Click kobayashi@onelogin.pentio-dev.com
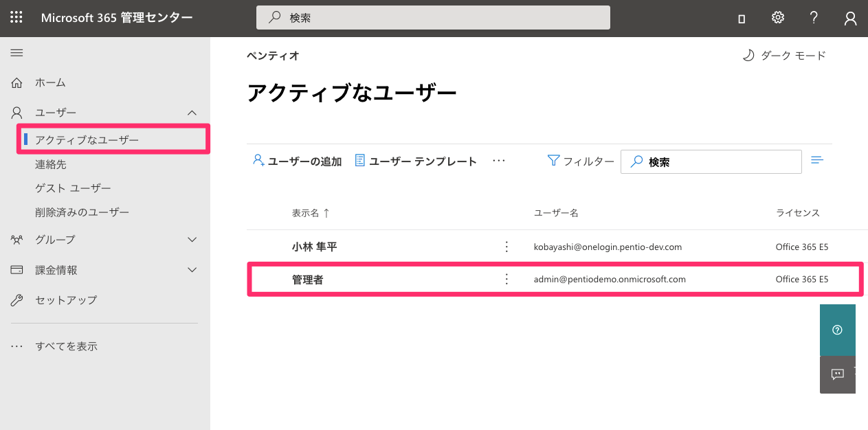This screenshot has height=430, width=868. [608, 247]
